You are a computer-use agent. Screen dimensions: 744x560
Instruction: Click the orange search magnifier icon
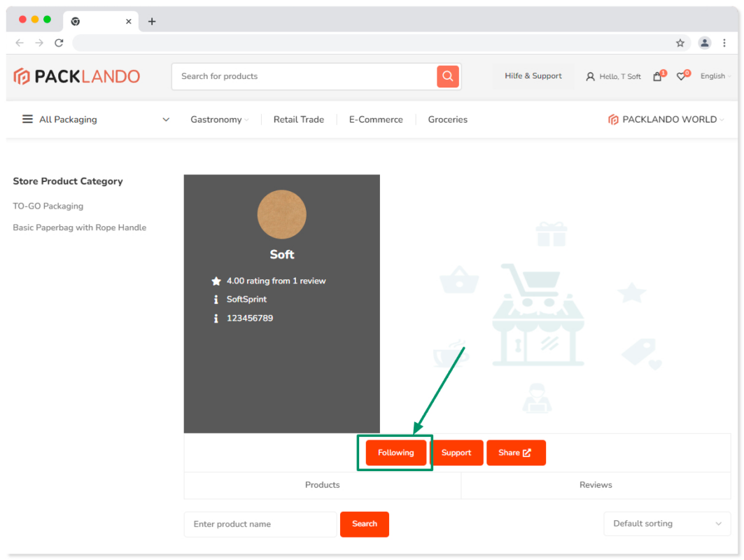pyautogui.click(x=448, y=76)
